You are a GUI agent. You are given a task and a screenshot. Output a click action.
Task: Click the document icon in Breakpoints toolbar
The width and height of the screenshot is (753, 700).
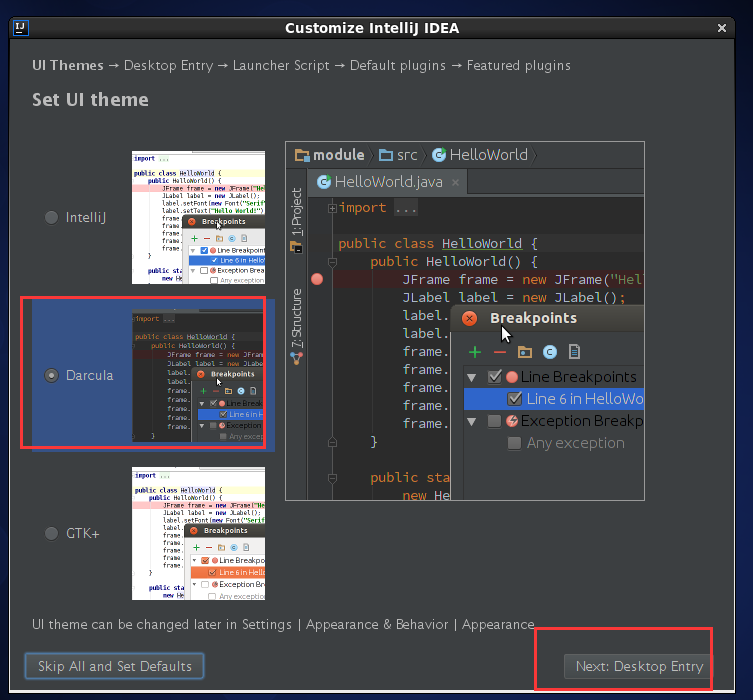pos(574,352)
